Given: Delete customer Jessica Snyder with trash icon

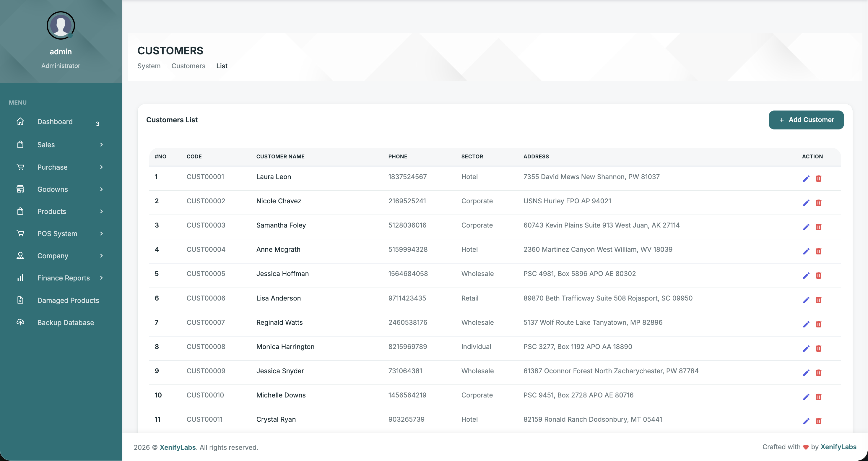Looking at the screenshot, I should coord(818,373).
